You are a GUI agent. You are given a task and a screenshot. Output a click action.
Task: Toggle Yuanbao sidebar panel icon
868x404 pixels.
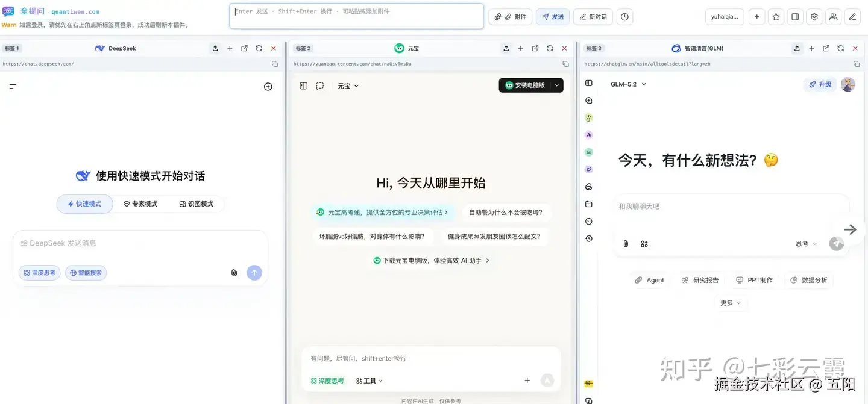(x=304, y=86)
